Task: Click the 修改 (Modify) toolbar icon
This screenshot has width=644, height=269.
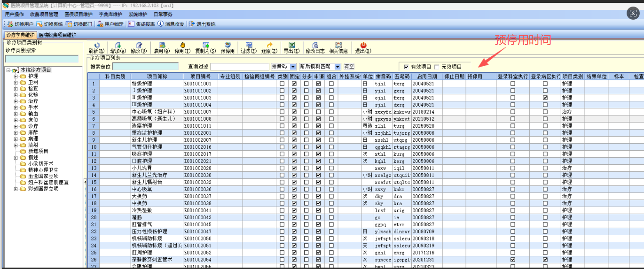Action: click(x=139, y=45)
